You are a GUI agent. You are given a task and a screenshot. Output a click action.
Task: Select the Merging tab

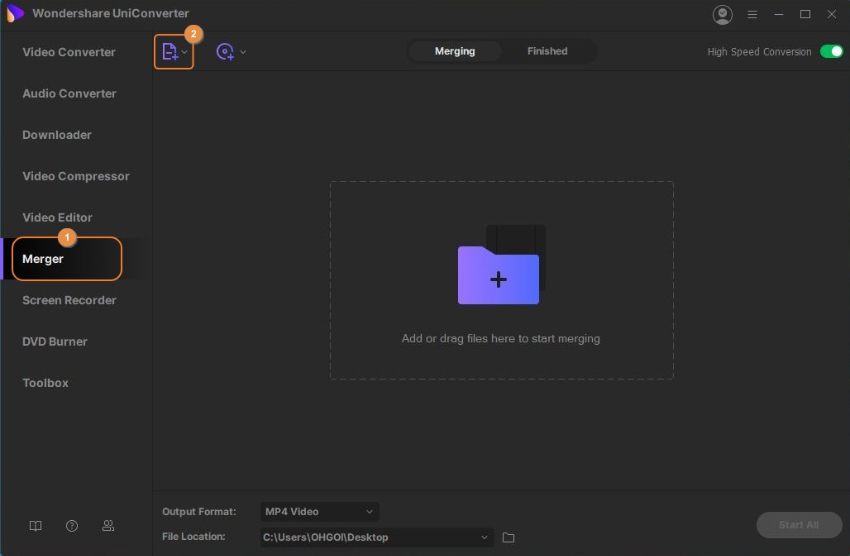(455, 51)
